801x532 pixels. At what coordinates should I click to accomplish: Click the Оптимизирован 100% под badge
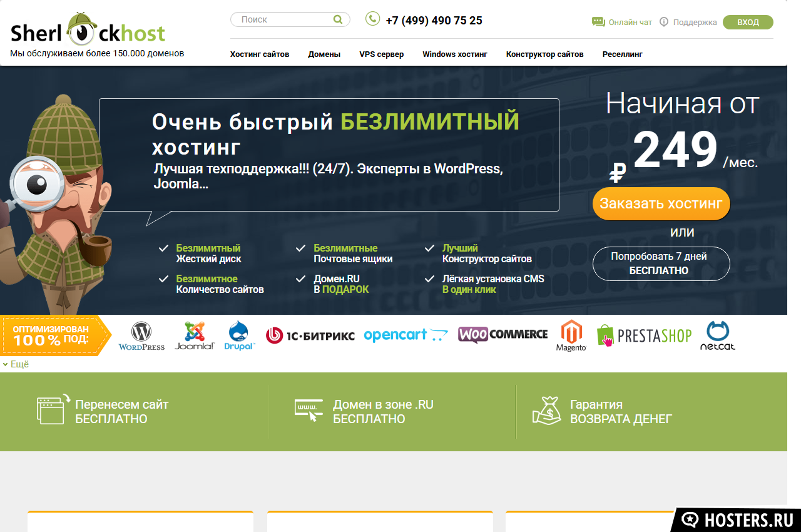(x=55, y=336)
